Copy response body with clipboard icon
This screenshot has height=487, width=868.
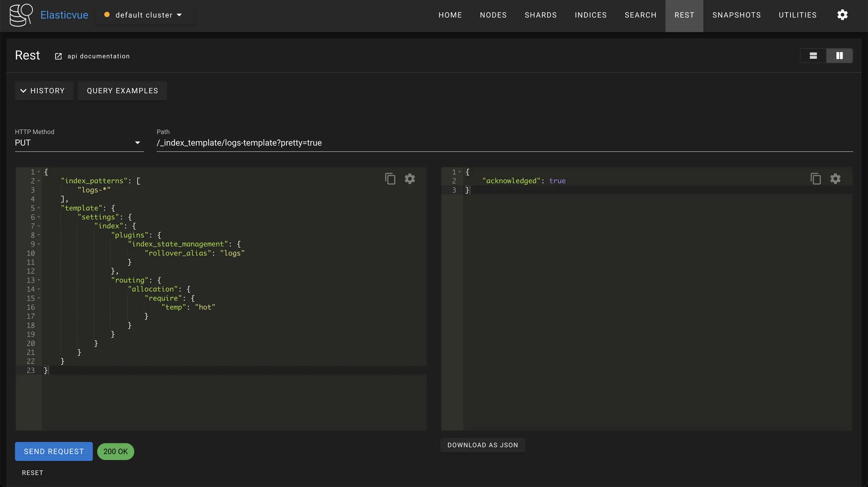[815, 178]
